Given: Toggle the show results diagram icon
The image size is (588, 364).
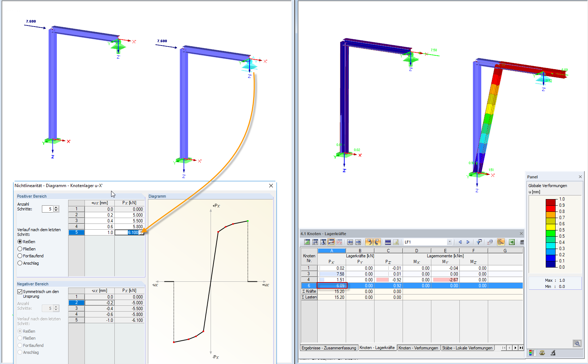Looking at the screenshot, I should coord(501,242).
